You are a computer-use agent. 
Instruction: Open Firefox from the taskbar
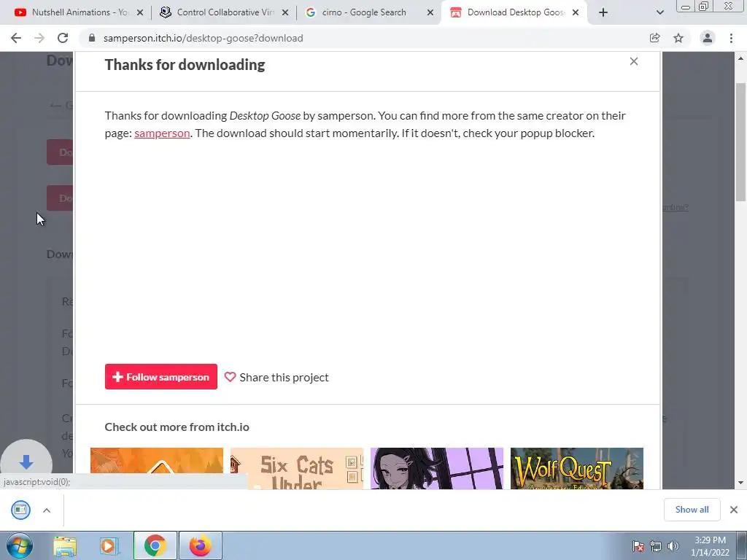pos(200,545)
